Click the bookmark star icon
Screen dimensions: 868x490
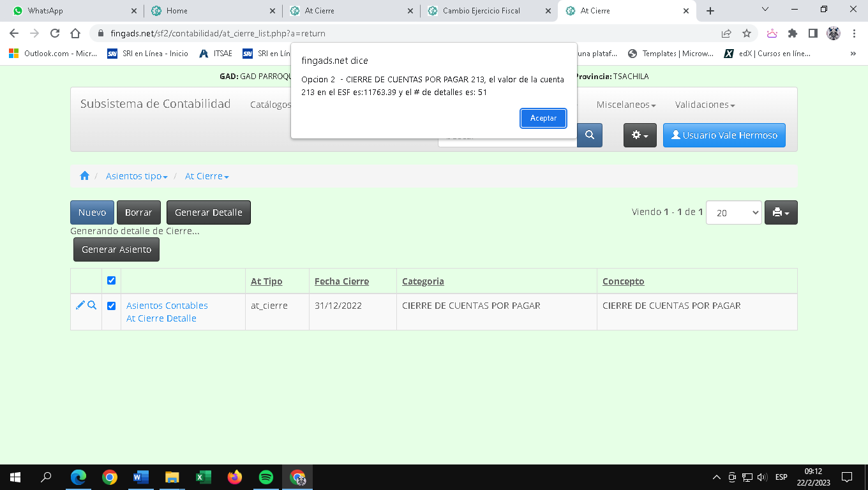pyautogui.click(x=746, y=33)
